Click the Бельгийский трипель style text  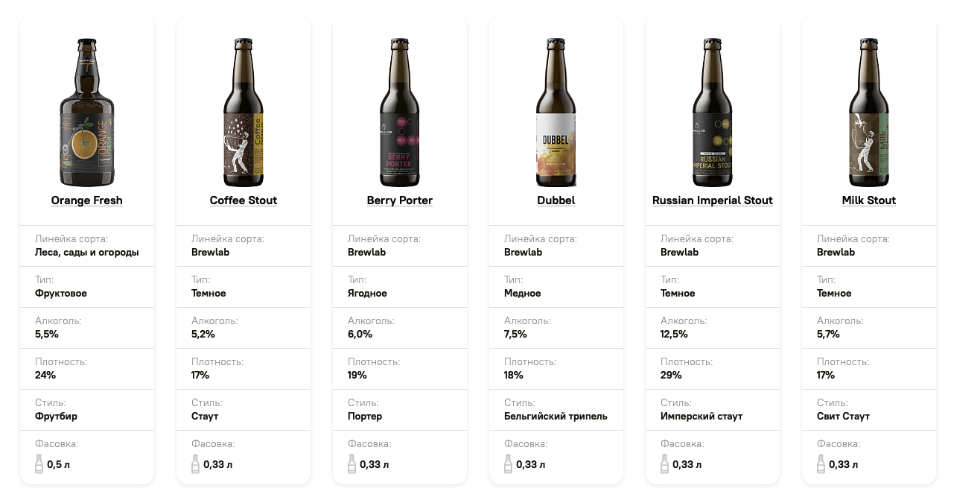pos(556,417)
